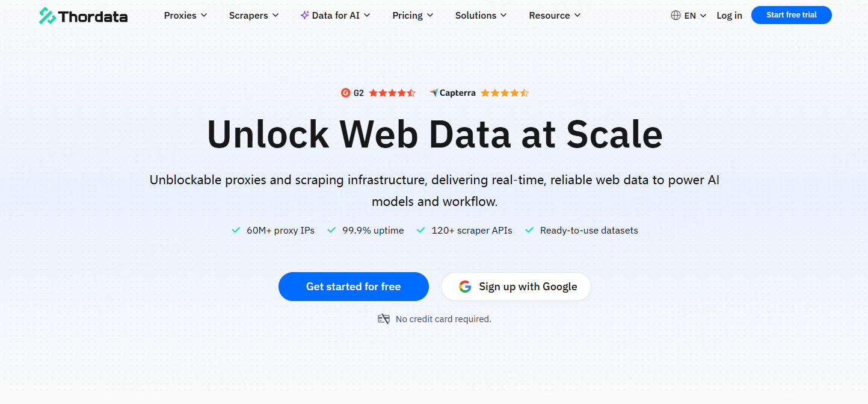The height and width of the screenshot is (404, 868).
Task: Click the Log in link
Action: (x=729, y=16)
